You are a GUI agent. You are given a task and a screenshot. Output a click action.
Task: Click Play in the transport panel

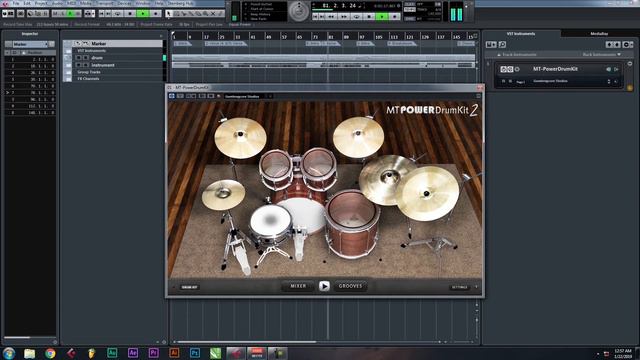click(382, 17)
